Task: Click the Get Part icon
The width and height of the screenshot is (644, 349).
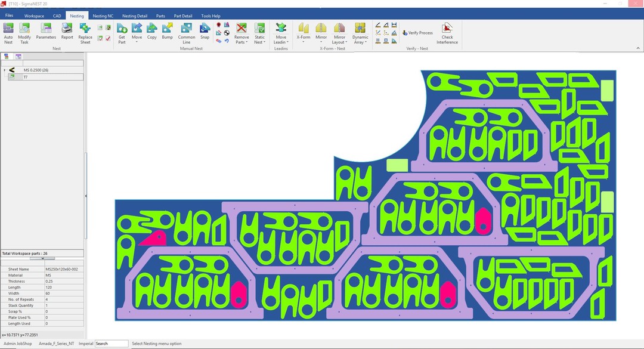Action: tap(122, 32)
